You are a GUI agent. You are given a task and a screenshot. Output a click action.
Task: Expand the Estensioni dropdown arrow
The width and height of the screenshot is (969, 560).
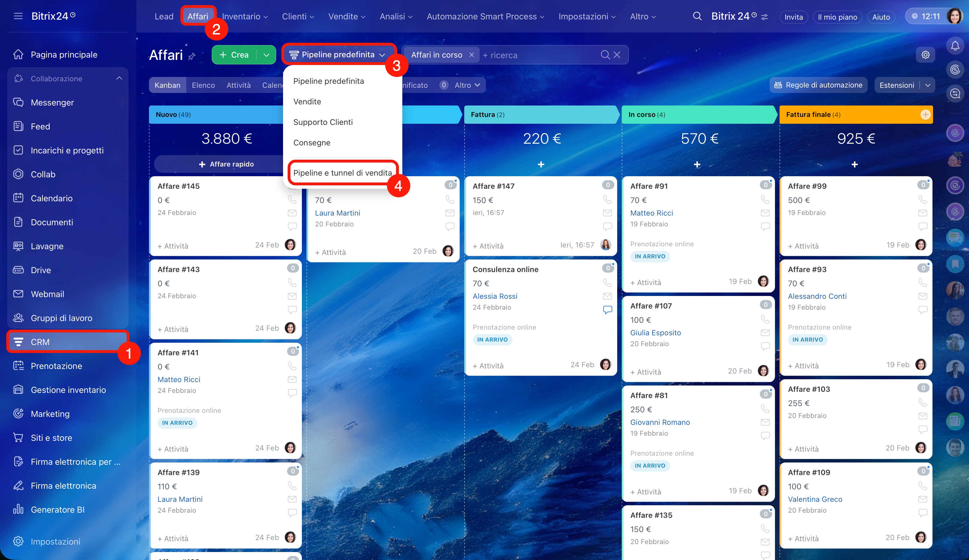click(928, 85)
